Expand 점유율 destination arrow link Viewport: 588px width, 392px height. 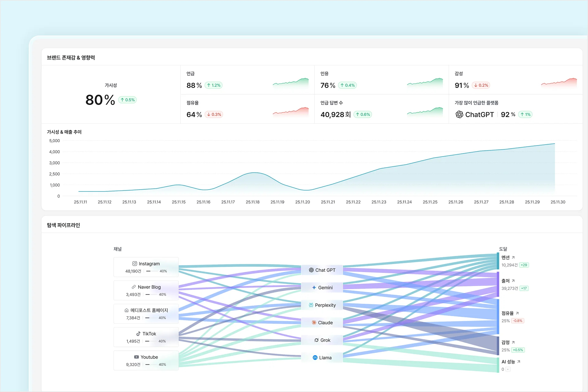[517, 313]
